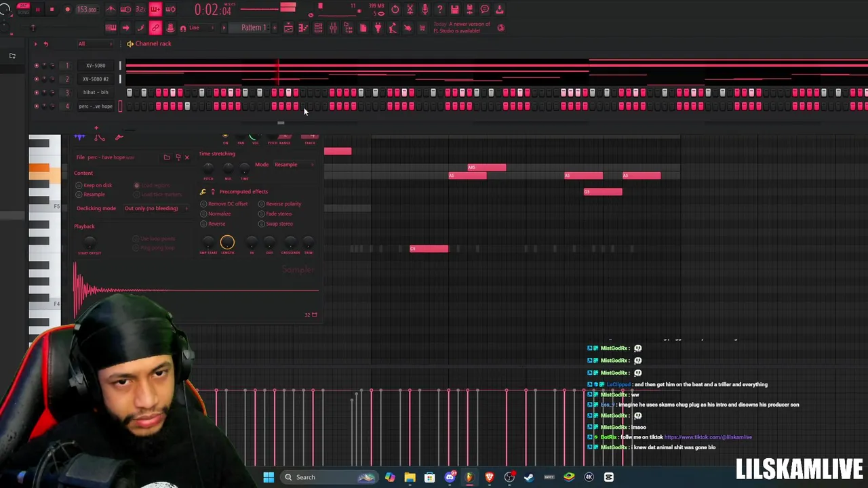Open the Playlist view icon
Image resolution: width=868 pixels, height=488 pixels.
288,28
